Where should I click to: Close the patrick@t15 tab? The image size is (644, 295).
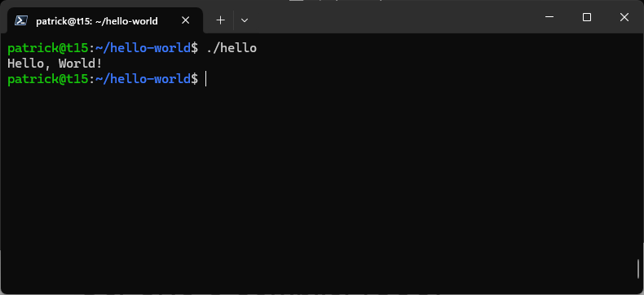pyautogui.click(x=186, y=20)
